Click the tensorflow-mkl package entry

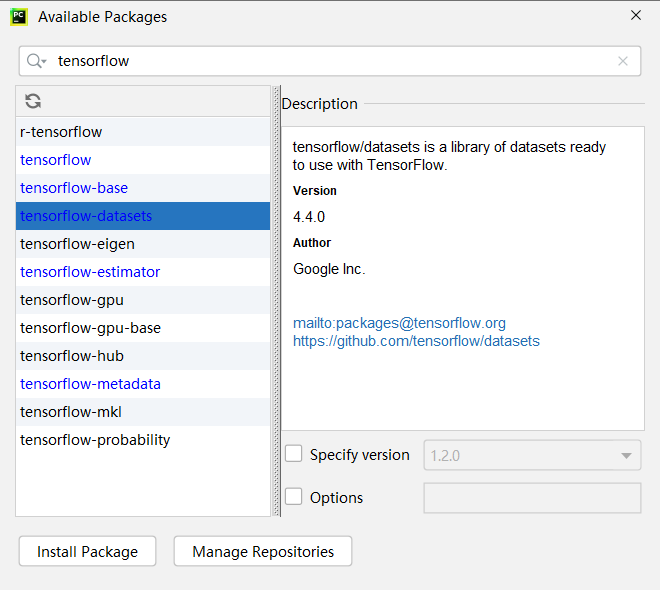click(71, 412)
